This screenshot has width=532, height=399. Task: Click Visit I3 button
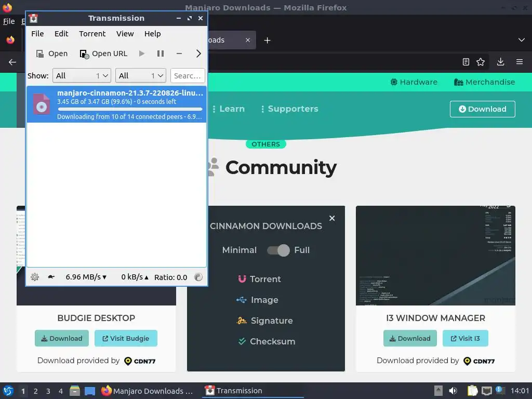click(x=465, y=338)
